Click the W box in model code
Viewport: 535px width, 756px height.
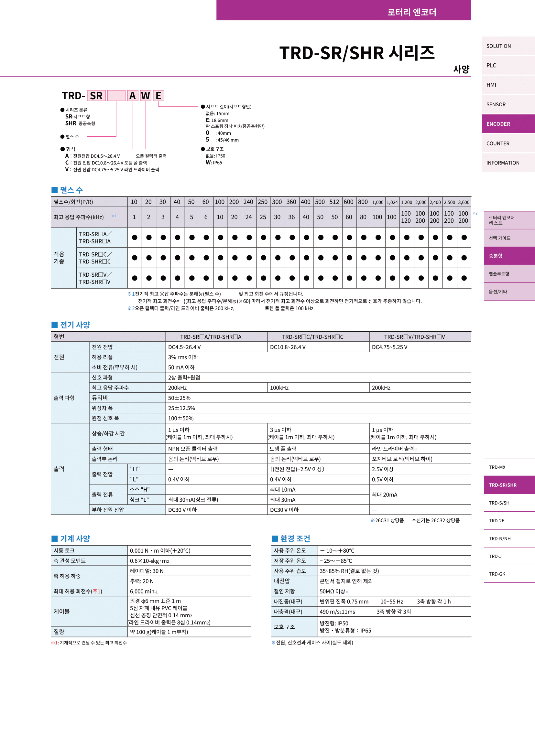click(x=145, y=95)
